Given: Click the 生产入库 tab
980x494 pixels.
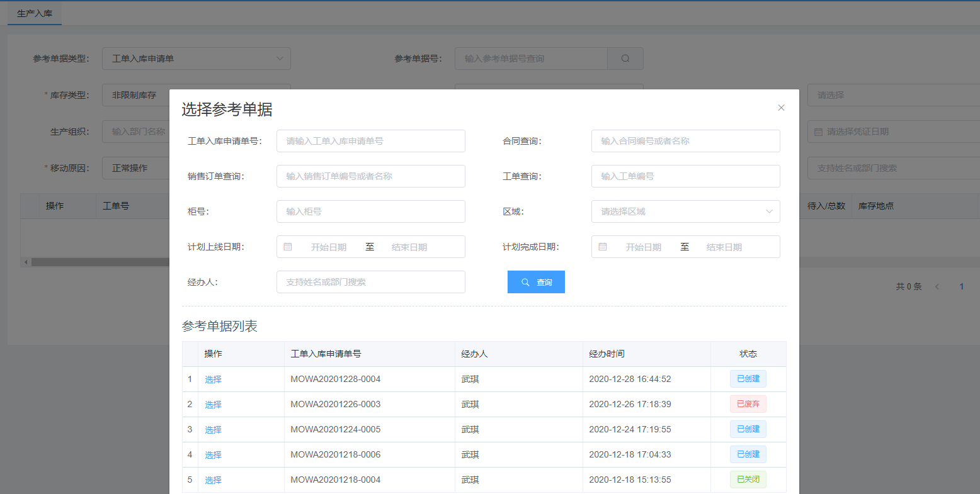Looking at the screenshot, I should (x=35, y=13).
